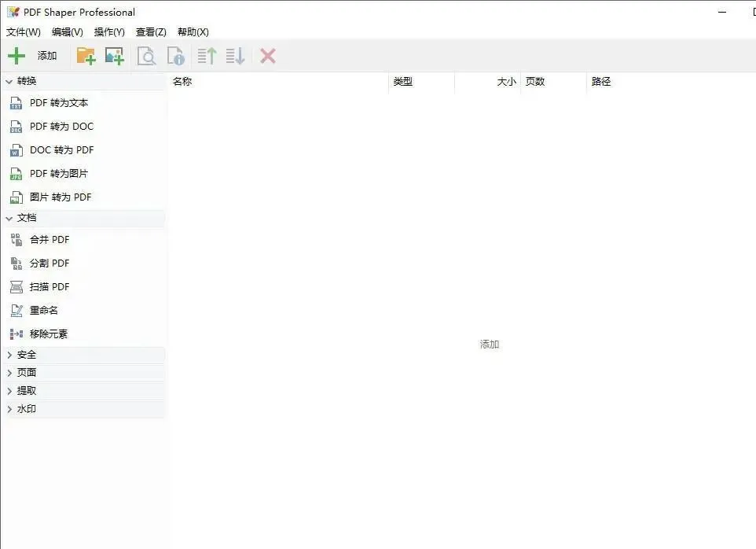The width and height of the screenshot is (756, 549).
Task: Click the 水印 group heading text
Action: coord(27,409)
